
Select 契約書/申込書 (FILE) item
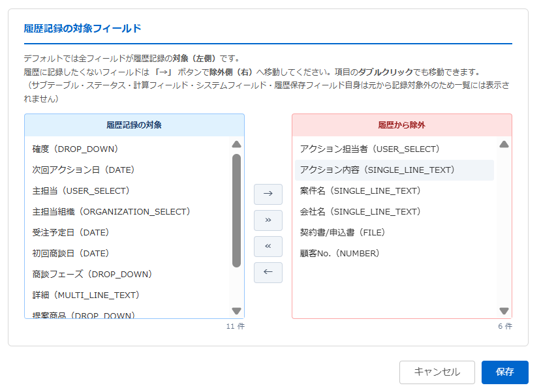[x=394, y=232]
